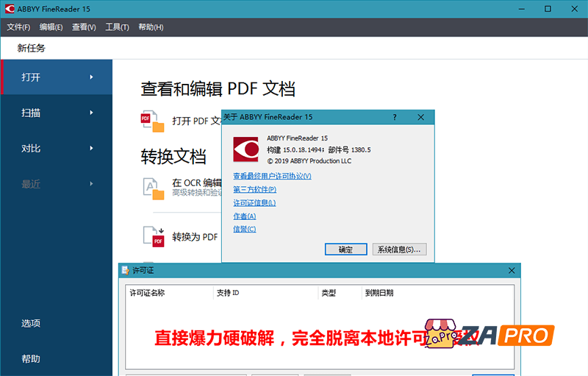Open the 工具(T) menu

pyautogui.click(x=117, y=27)
